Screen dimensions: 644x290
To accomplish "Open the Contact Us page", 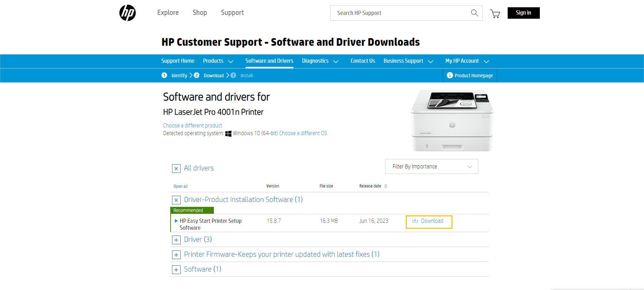I will tap(363, 61).
